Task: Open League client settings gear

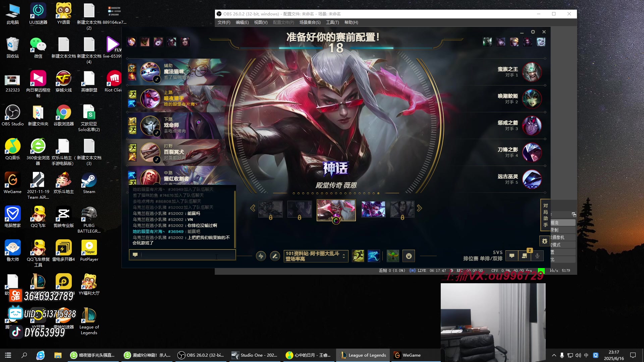Action: point(533,32)
